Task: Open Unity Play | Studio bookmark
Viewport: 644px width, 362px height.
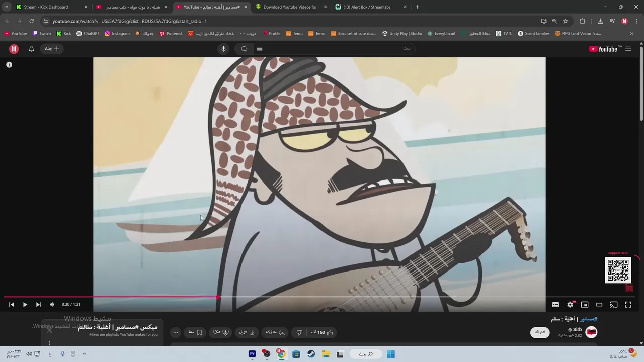Action: 402,34
